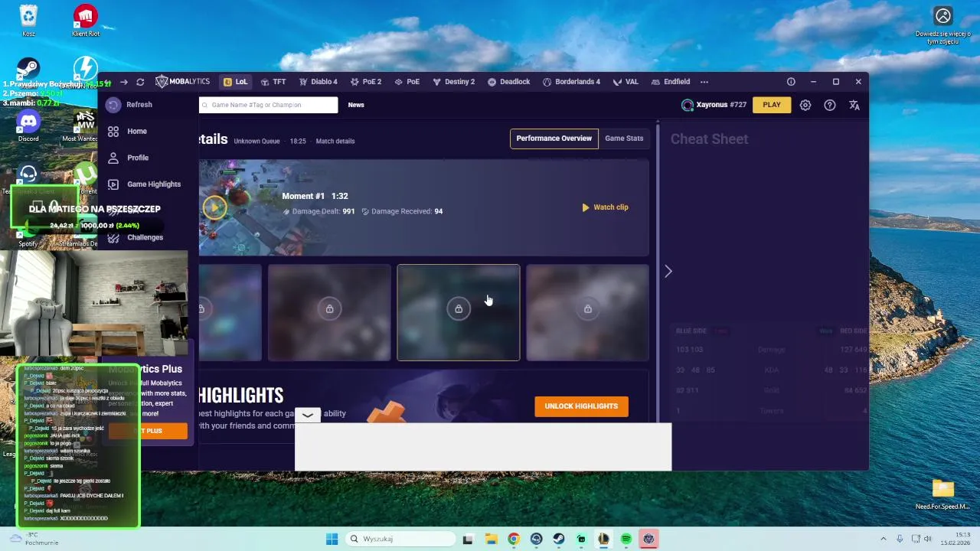
Task: Click the yellow PLAY button
Action: pos(772,105)
